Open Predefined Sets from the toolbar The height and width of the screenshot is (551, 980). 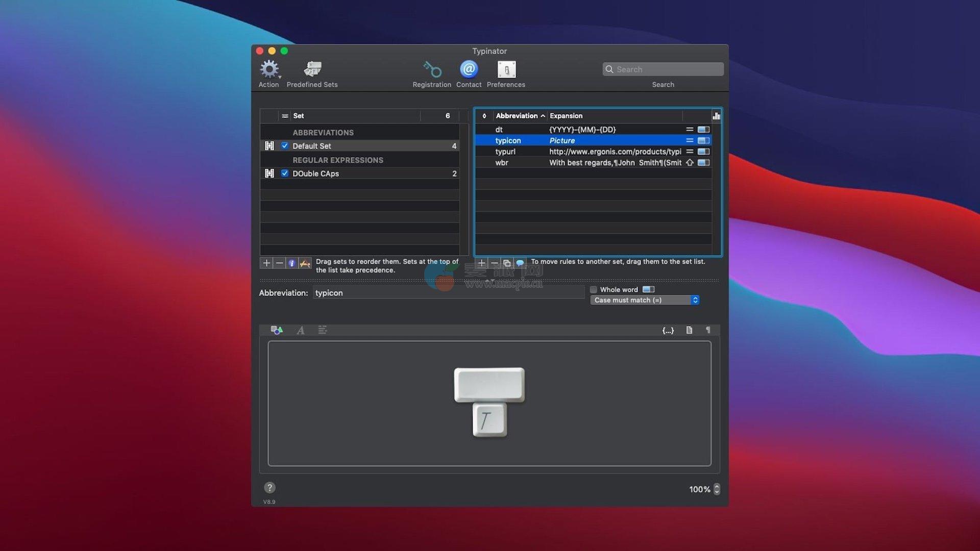[x=312, y=70]
